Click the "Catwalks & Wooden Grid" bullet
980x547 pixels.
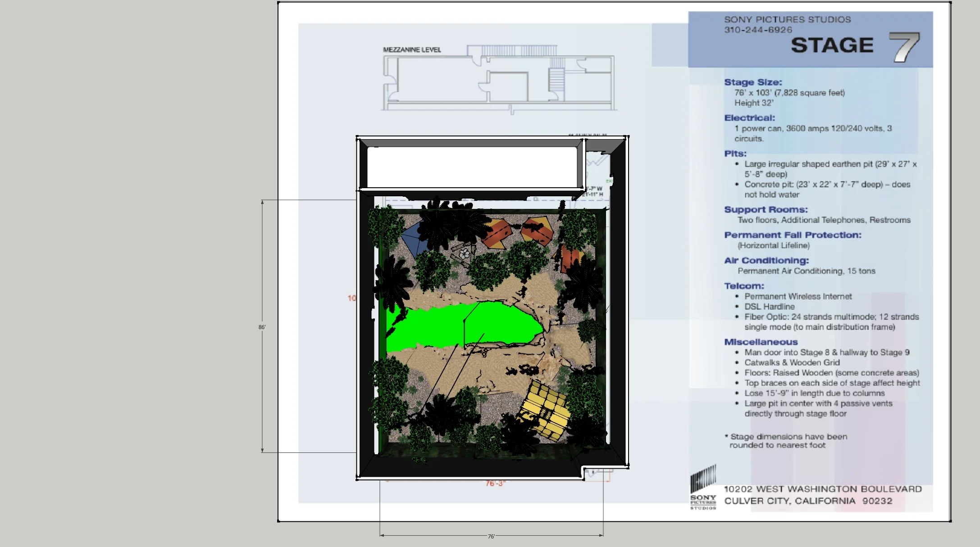(792, 362)
